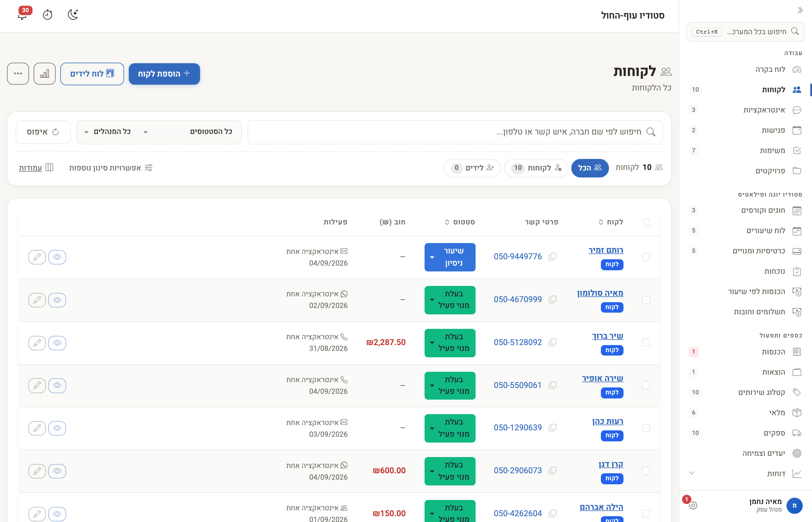This screenshot has height=522, width=812.
Task: Copy phone number 050-2906073
Action: pyautogui.click(x=552, y=470)
